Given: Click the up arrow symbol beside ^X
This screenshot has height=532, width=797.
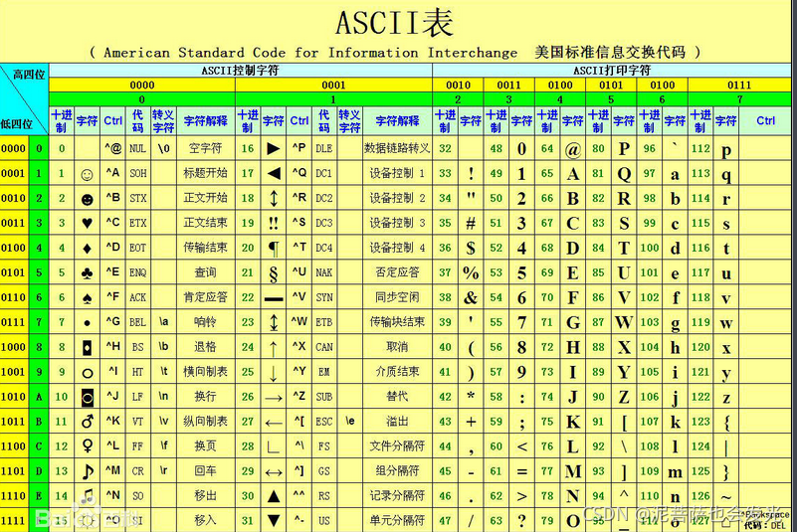Looking at the screenshot, I should point(274,349).
